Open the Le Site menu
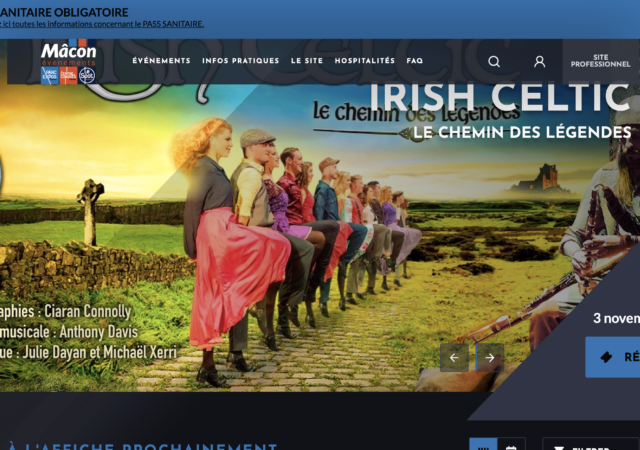640x450 pixels. 307,61
